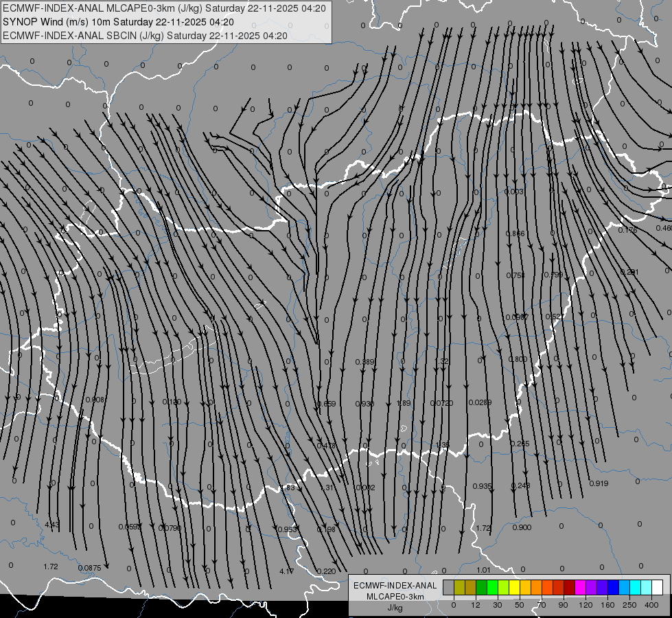This screenshot has height=618, width=672.
Task: Click the map value 0.900
Action: pyautogui.click(x=522, y=527)
